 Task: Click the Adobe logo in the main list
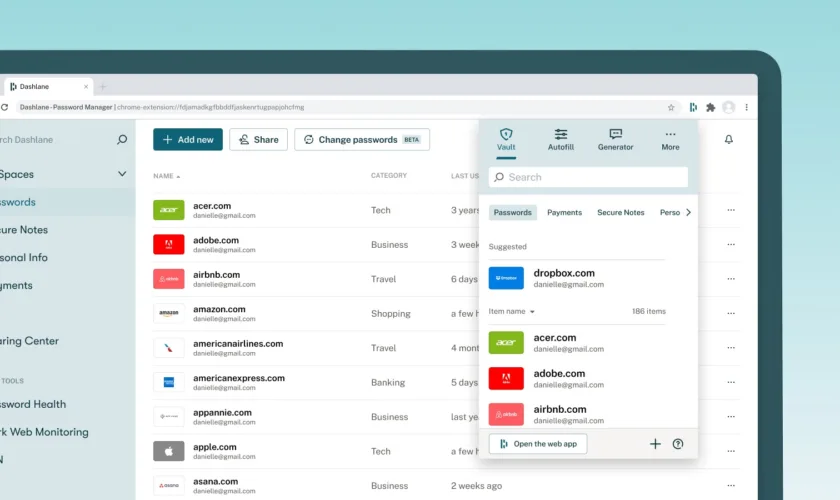169,244
